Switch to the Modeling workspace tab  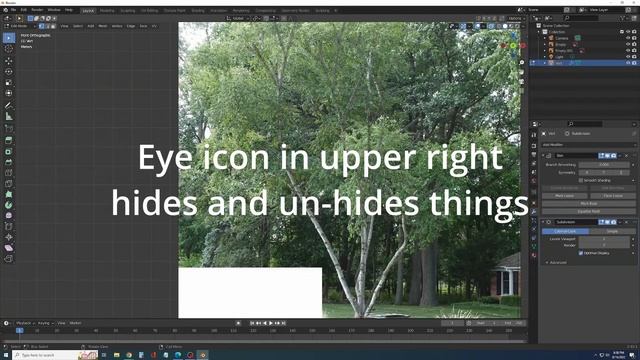click(107, 11)
